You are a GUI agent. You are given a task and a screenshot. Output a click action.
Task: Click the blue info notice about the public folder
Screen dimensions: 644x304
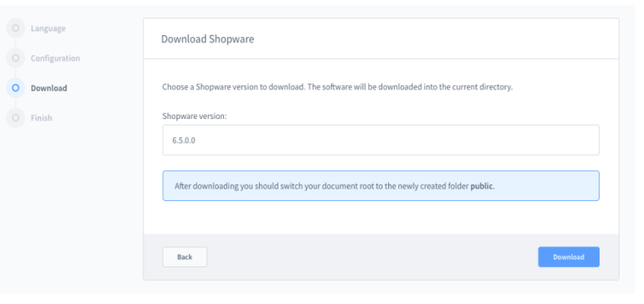coord(381,186)
